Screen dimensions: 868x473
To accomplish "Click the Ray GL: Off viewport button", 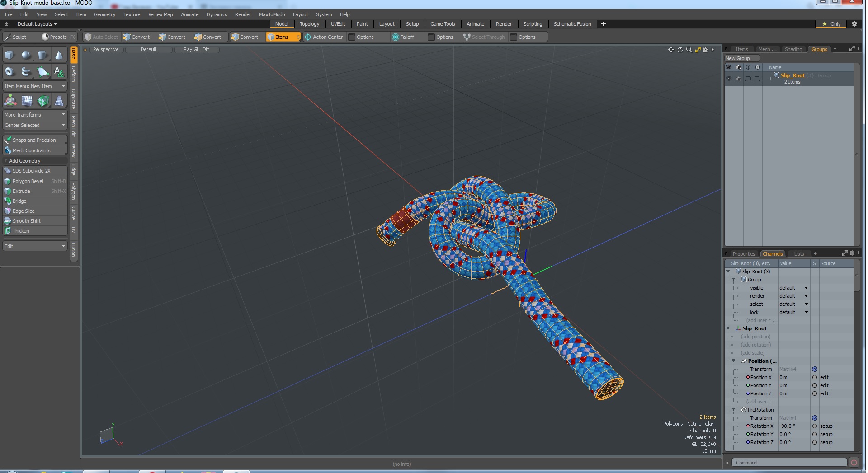I will tap(196, 50).
